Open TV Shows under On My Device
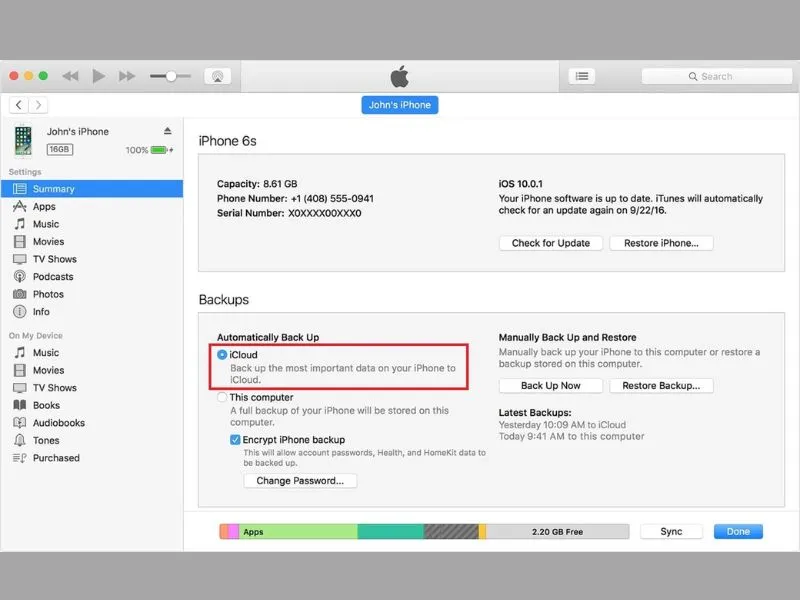This screenshot has width=800, height=600. tap(92, 388)
